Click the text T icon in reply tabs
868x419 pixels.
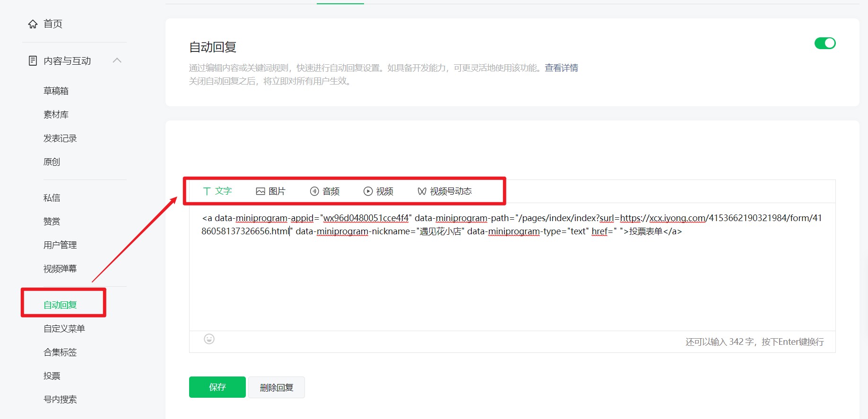point(207,191)
